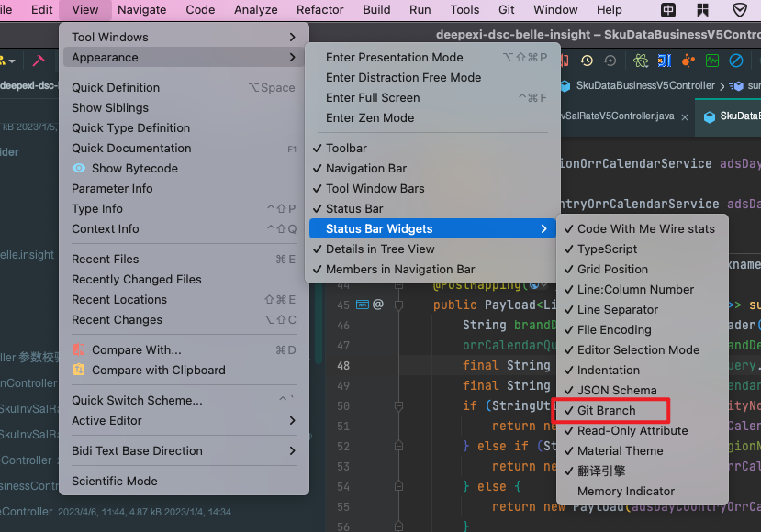Disable the Toolbar in Appearance submenu

click(346, 148)
